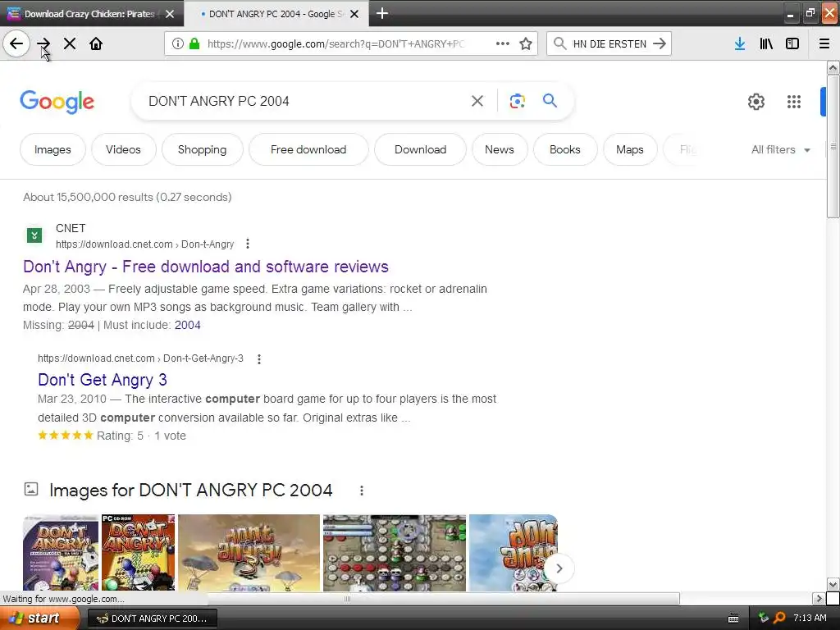Open options for CNET Don-t-Angry result
Screen dimensions: 840x630
tap(248, 244)
